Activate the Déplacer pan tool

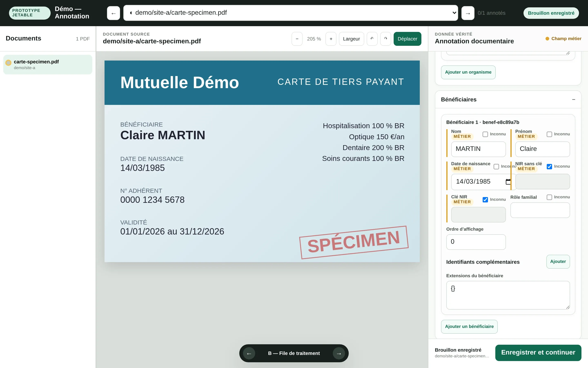pyautogui.click(x=408, y=39)
